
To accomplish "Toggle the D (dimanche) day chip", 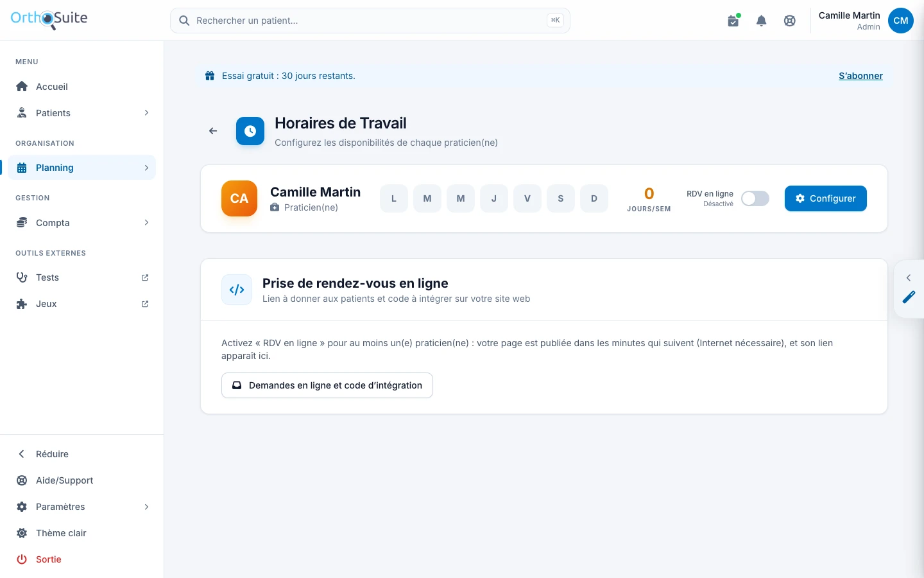I will coord(594,198).
